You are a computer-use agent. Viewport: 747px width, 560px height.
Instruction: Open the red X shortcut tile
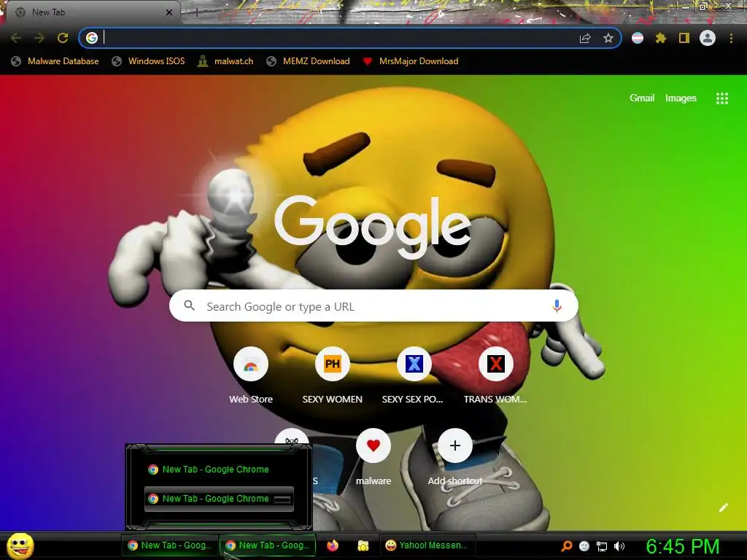pyautogui.click(x=495, y=365)
